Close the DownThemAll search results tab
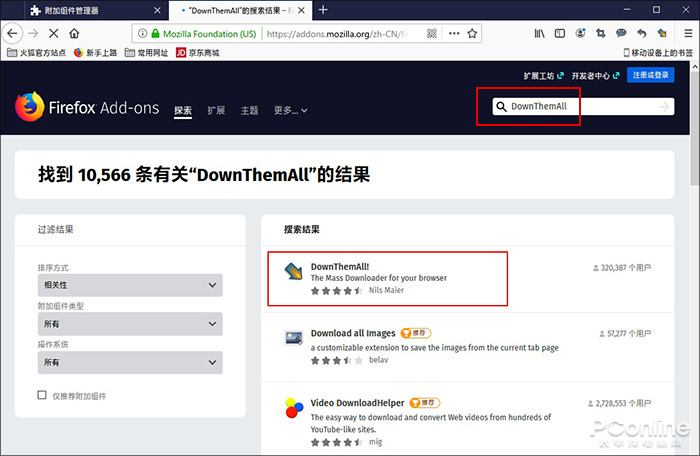The height and width of the screenshot is (456, 700). 301,10
